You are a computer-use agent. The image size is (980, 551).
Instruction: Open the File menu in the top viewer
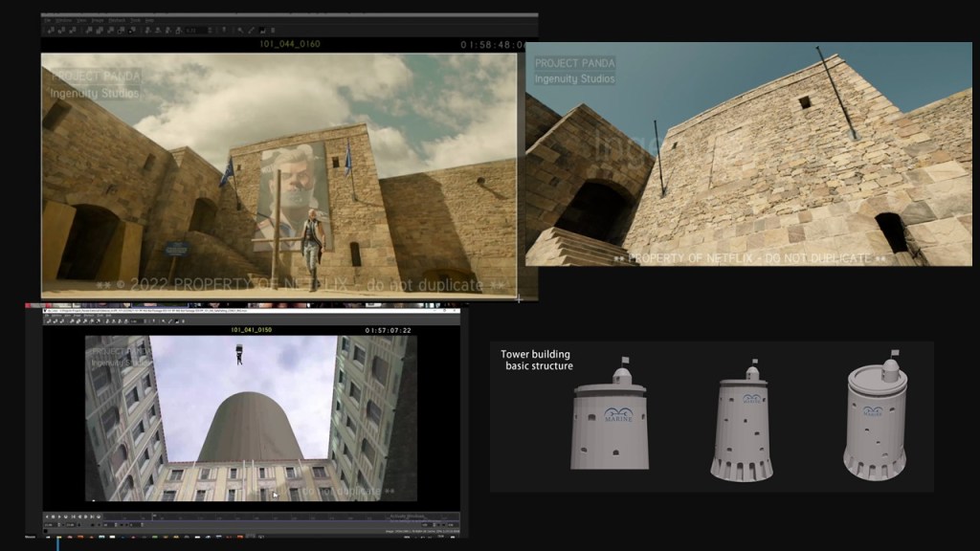(47, 19)
